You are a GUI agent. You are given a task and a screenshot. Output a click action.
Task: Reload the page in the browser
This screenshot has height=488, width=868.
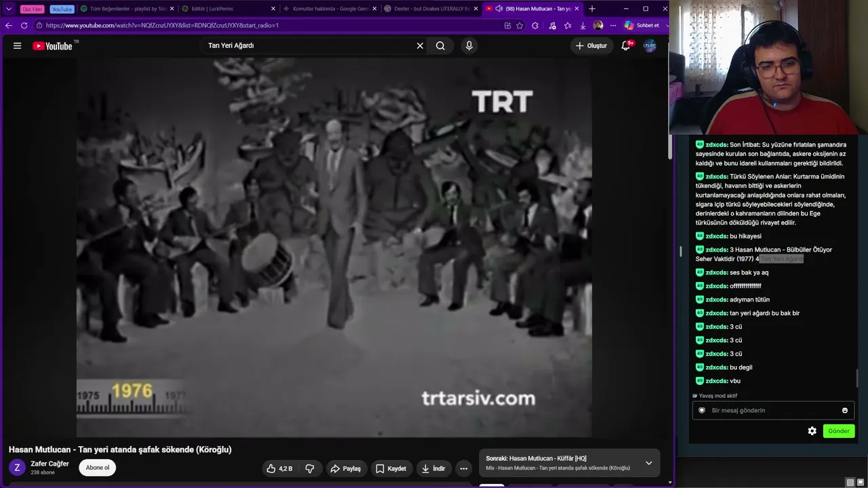pyautogui.click(x=24, y=25)
